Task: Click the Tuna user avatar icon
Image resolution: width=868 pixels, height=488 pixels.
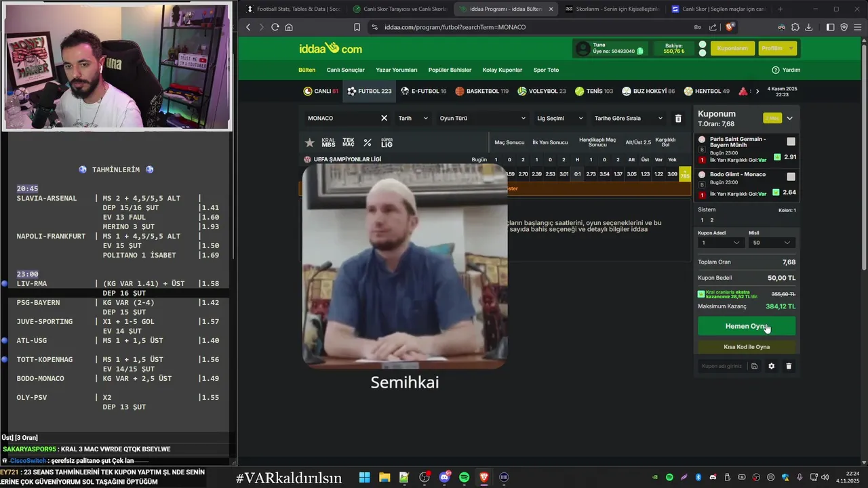Action: pos(583,48)
